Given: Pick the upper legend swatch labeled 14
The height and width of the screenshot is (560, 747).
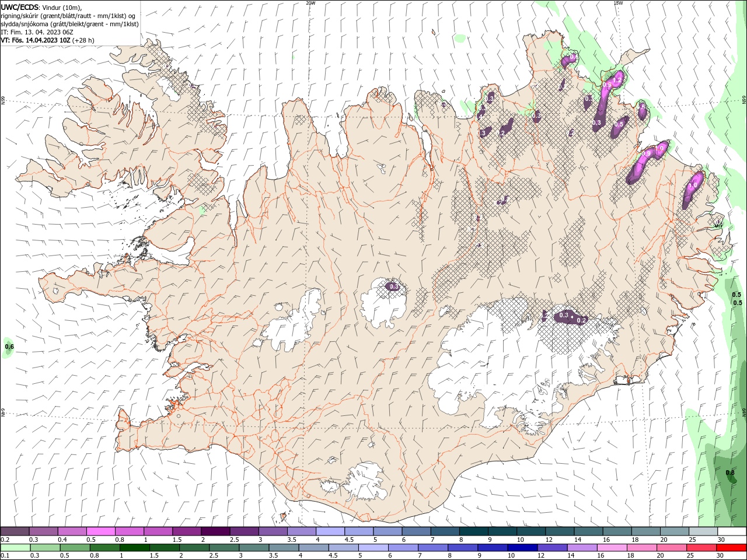Looking at the screenshot, I should (589, 531).
